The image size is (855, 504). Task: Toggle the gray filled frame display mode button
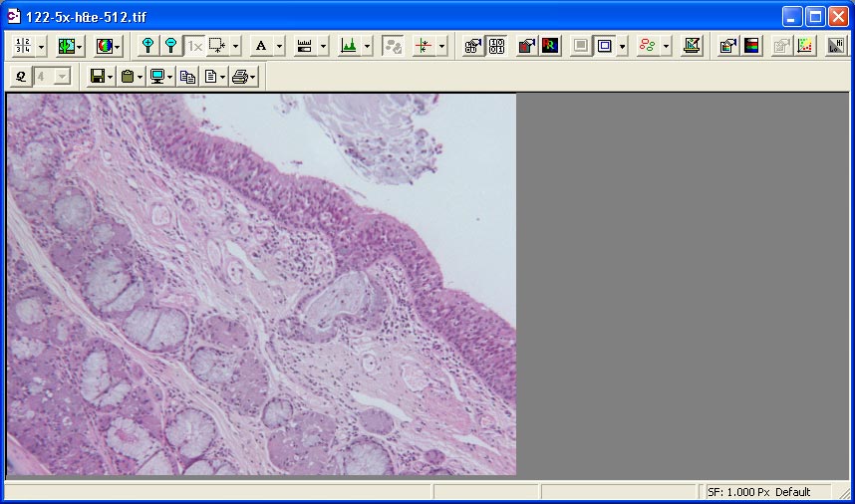tap(581, 46)
